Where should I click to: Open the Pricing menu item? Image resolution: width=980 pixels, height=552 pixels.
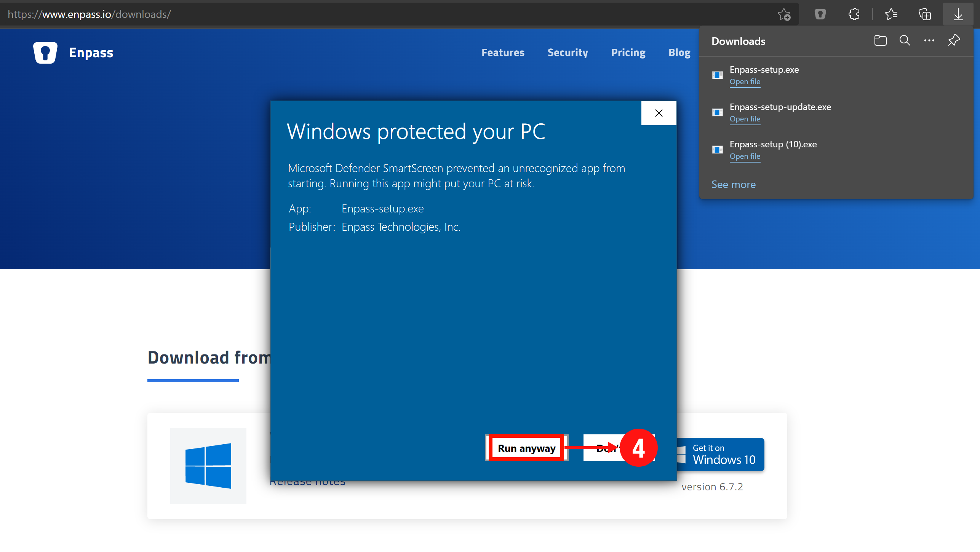(x=628, y=53)
